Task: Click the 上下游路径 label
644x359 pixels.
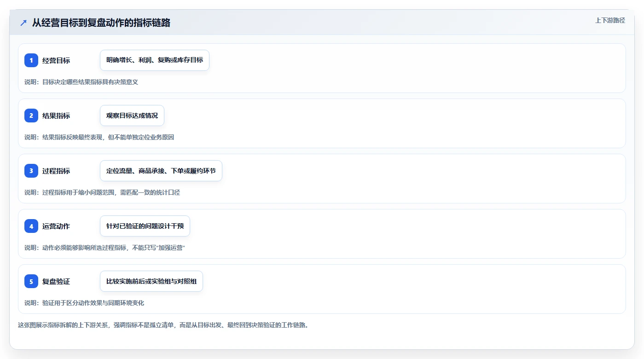Action: [x=610, y=20]
